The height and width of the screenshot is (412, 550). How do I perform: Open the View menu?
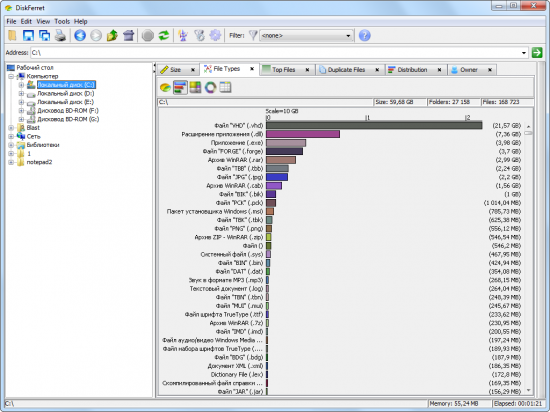(x=43, y=21)
